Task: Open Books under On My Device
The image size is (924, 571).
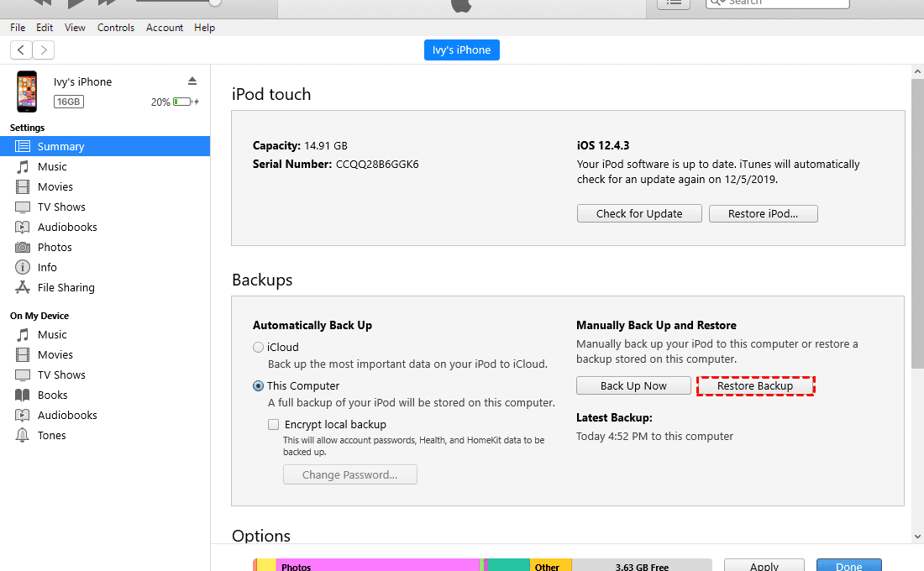Action: coord(52,395)
